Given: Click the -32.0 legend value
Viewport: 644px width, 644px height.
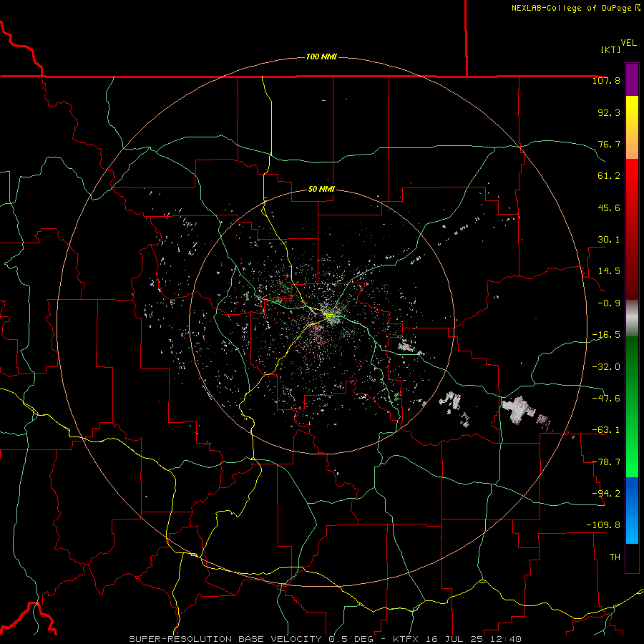Looking at the screenshot, I should (x=606, y=366).
